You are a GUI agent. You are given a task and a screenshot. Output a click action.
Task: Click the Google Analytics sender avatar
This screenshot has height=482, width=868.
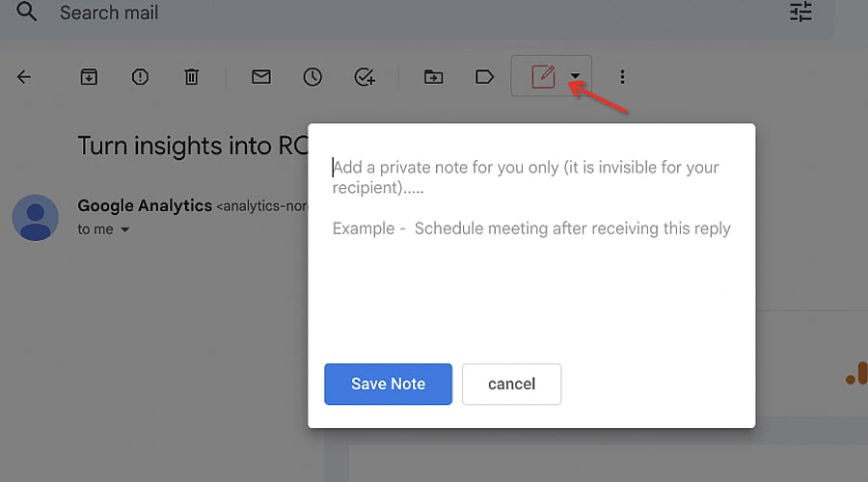pyautogui.click(x=36, y=218)
